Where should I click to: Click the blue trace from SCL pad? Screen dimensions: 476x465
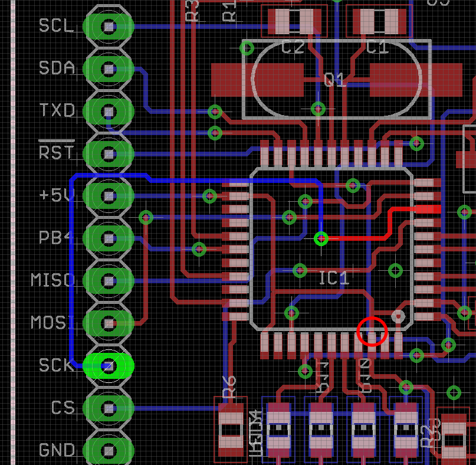201,27
